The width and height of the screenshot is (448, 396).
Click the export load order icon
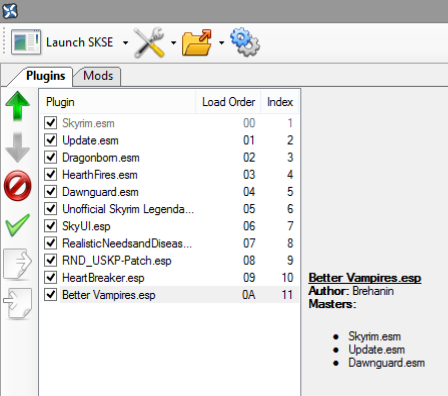coord(18,263)
